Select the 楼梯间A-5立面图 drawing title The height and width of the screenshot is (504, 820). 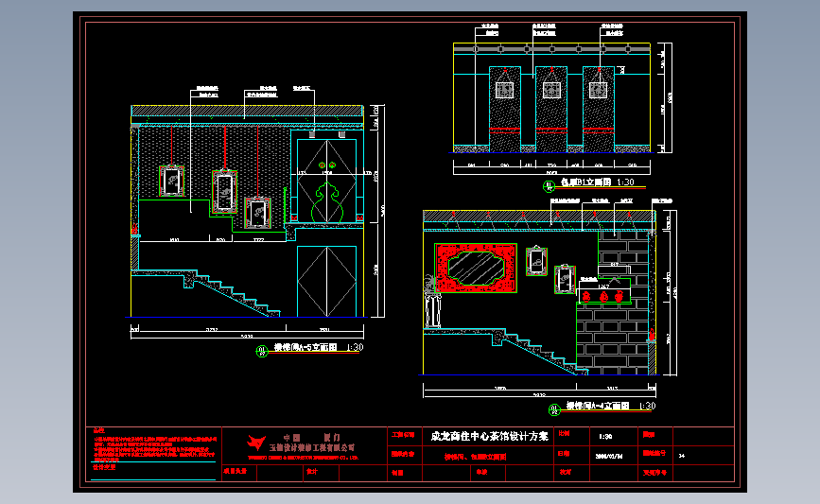(305, 347)
